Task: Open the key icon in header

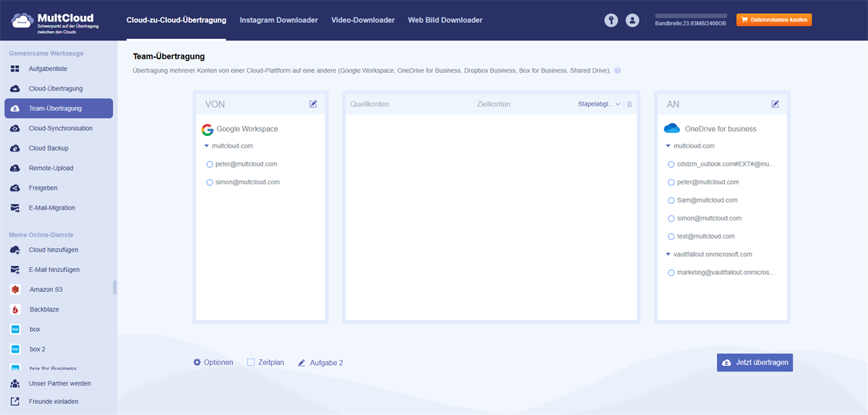Action: (611, 20)
